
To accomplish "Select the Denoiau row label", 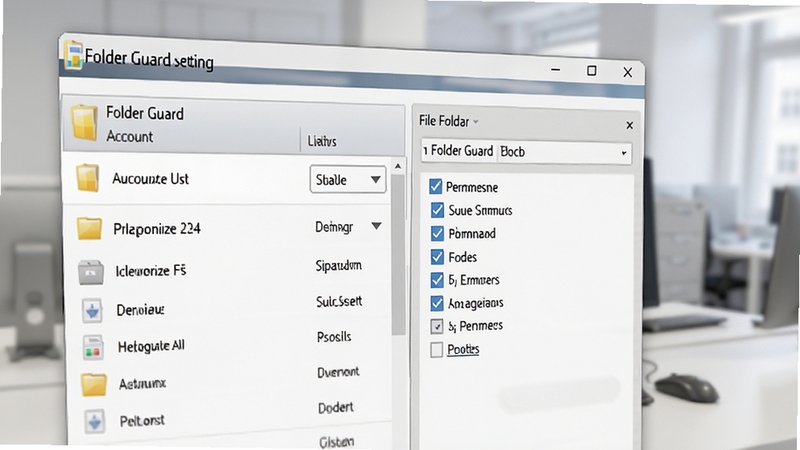I will (x=140, y=310).
